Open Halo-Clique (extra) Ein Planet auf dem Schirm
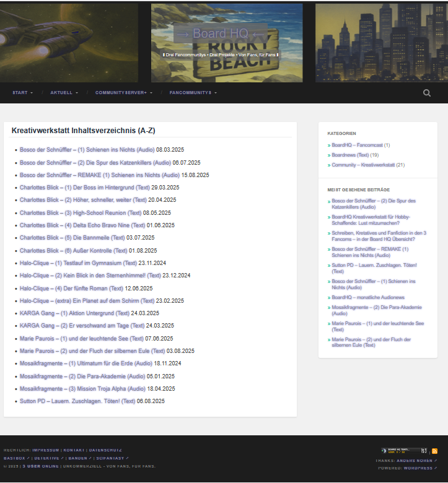The height and width of the screenshot is (483, 448). click(86, 301)
